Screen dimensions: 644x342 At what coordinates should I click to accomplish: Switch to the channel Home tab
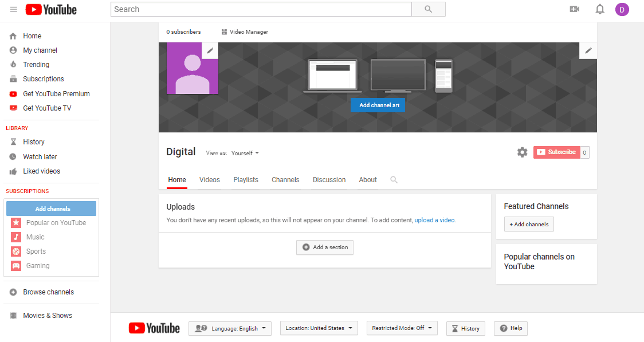click(x=177, y=180)
